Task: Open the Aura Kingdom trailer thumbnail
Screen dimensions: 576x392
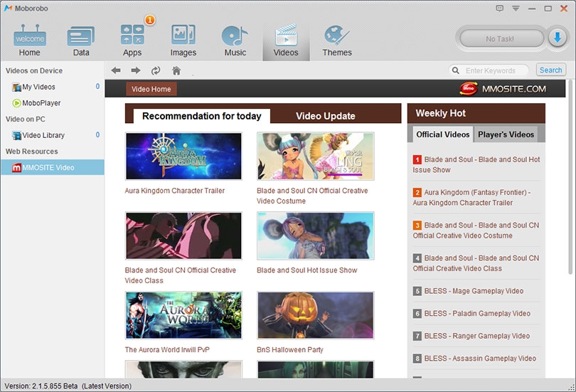Action: point(183,156)
